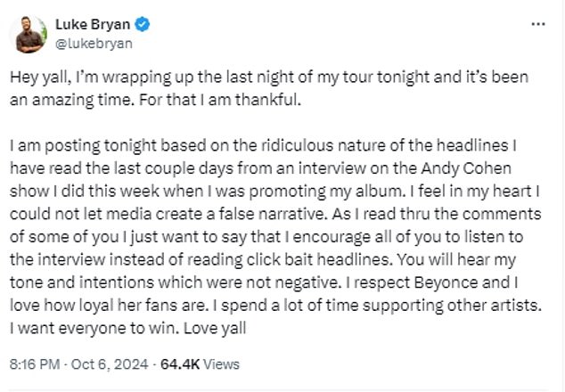Open the @lukebryan handle link
This screenshot has width=565, height=392.
(94, 44)
